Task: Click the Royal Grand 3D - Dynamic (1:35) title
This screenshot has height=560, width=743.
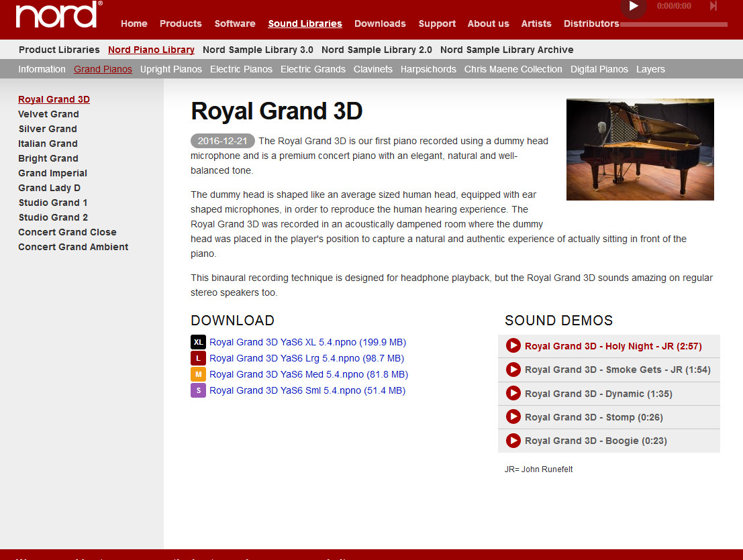Action: point(599,394)
